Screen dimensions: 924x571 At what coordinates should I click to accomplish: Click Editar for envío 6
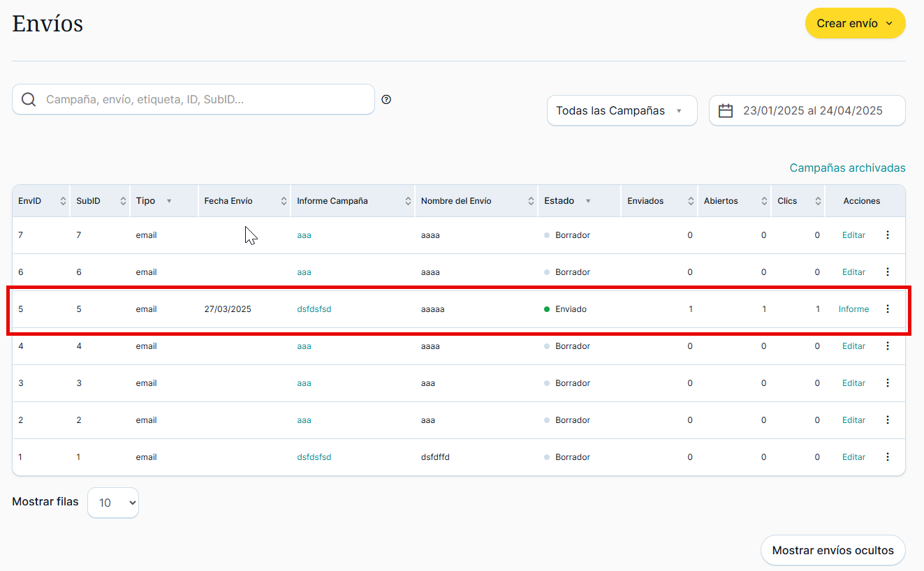(x=853, y=272)
